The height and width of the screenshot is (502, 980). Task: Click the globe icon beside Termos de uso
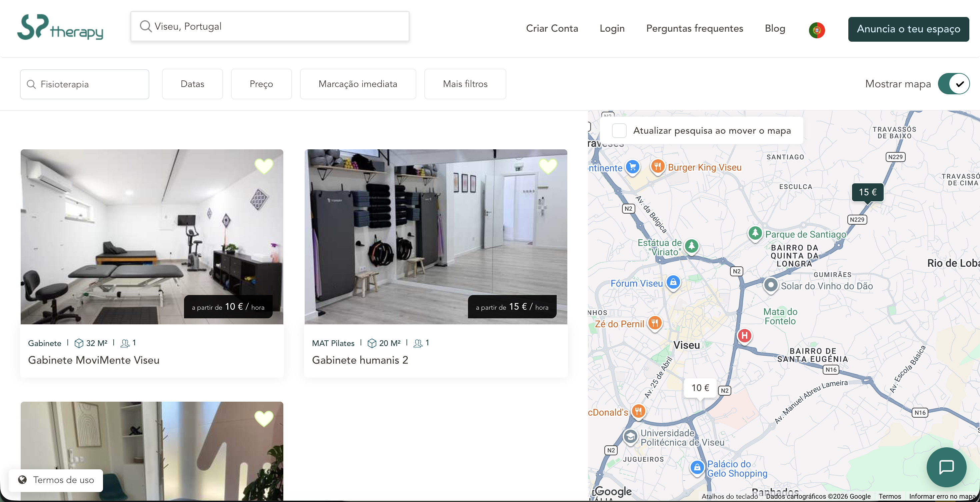[x=22, y=480]
